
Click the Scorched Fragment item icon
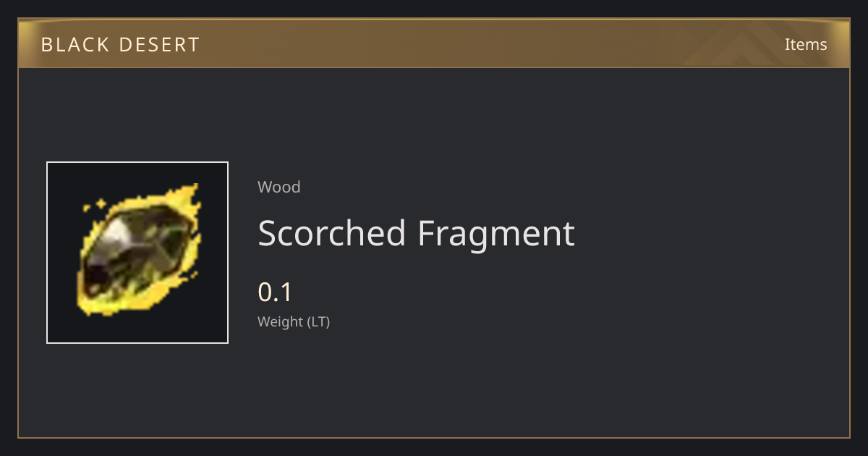tap(137, 253)
